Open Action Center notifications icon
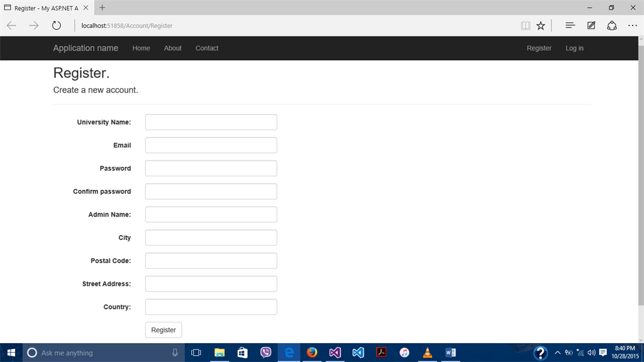The width and height of the screenshot is (644, 362). pos(603,353)
